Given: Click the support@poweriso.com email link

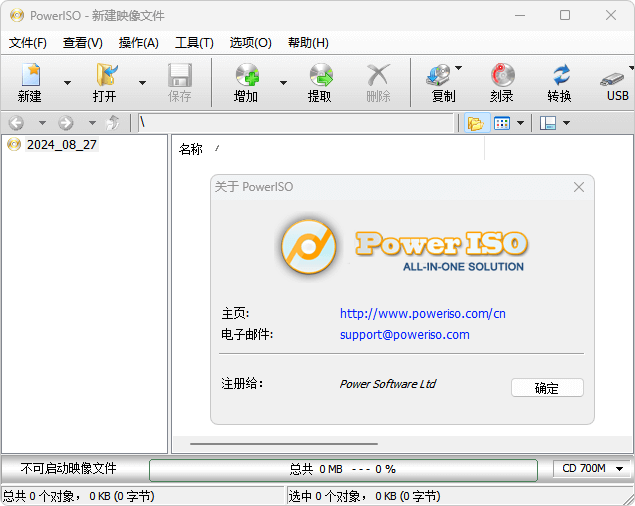Looking at the screenshot, I should click(404, 335).
